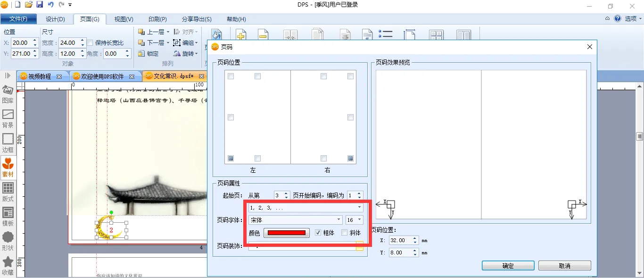Open the 模板 template sidebar panel
Viewport: 644px width, 278px height.
pos(8,216)
